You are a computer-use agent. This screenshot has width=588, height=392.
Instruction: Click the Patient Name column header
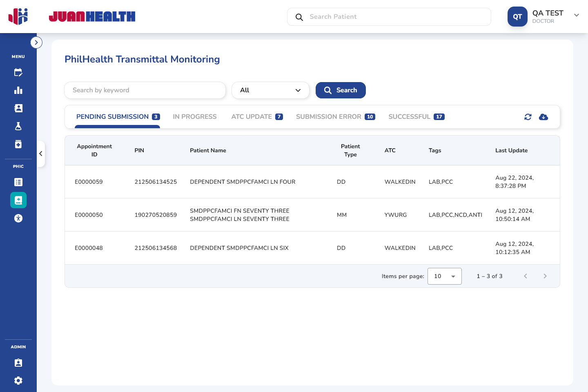coord(208,150)
